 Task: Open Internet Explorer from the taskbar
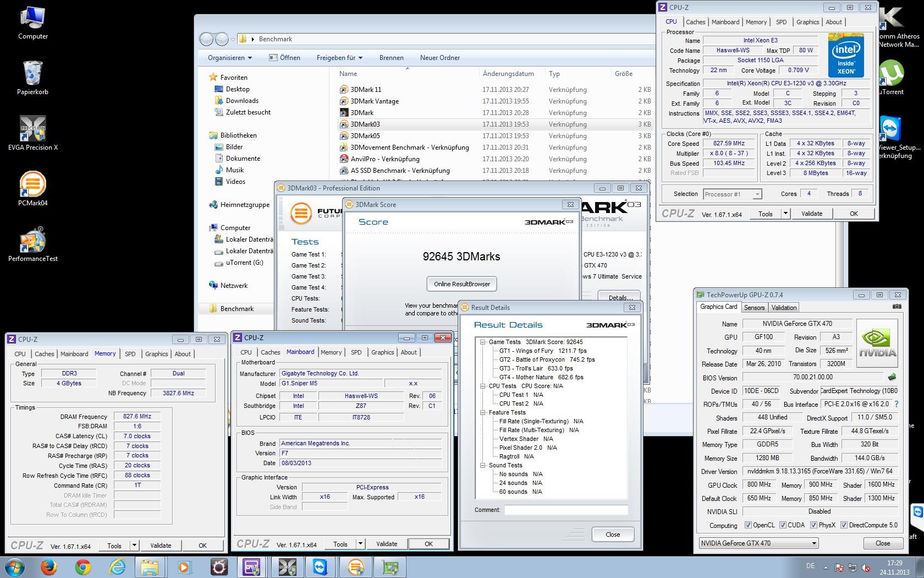click(x=117, y=566)
